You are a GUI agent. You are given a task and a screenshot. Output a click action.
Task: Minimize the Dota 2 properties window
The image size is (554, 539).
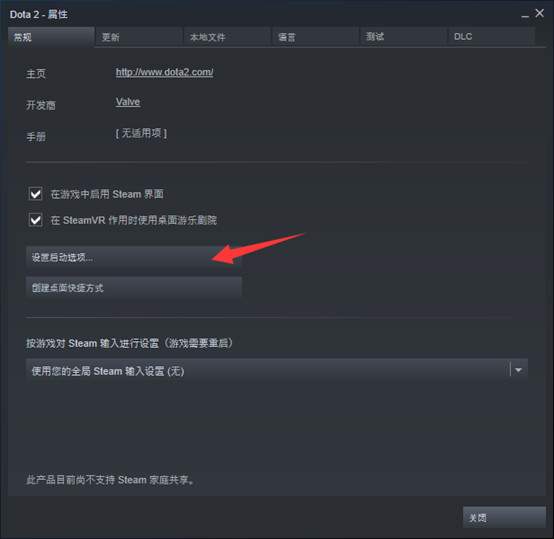525,16
